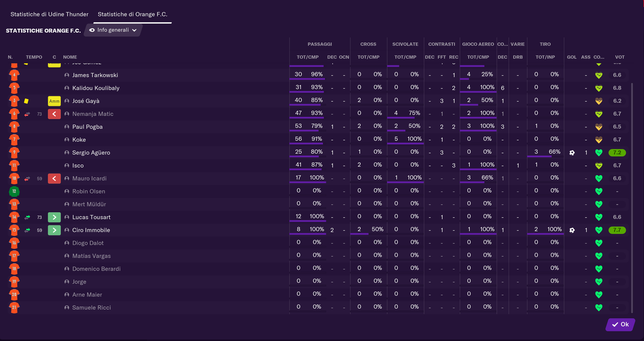Click Nemanja Matic's number 6 shirt icon
This screenshot has width=644, height=341.
[14, 114]
